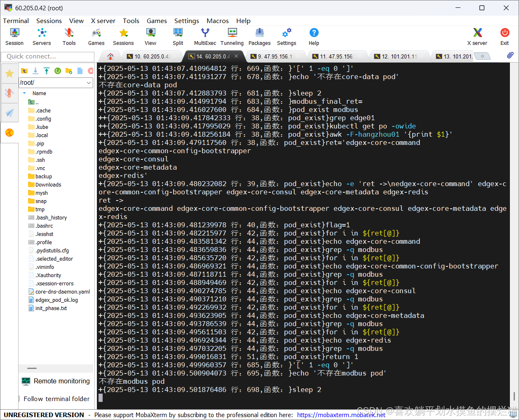Refresh the SFTP folder listing
This screenshot has width=519, height=420.
58,71
